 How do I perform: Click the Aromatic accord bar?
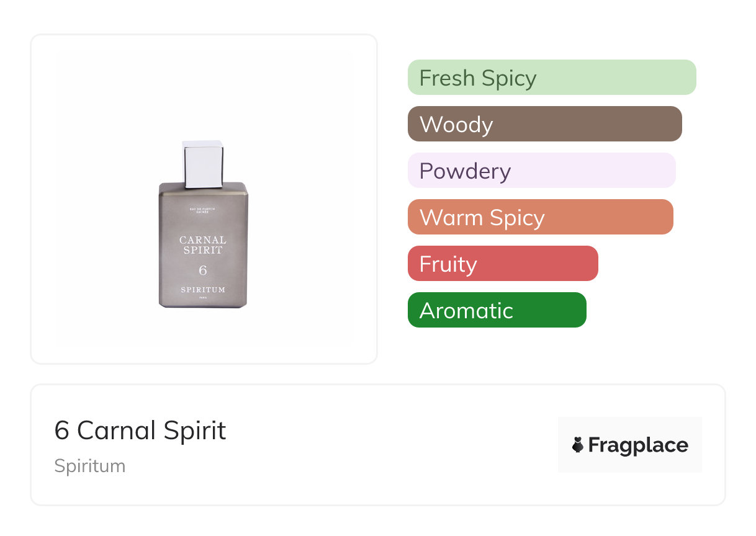(497, 310)
